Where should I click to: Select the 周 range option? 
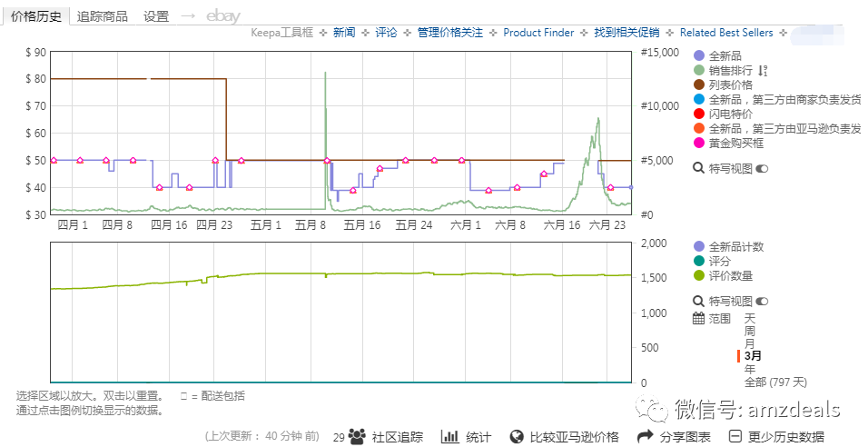(x=750, y=332)
